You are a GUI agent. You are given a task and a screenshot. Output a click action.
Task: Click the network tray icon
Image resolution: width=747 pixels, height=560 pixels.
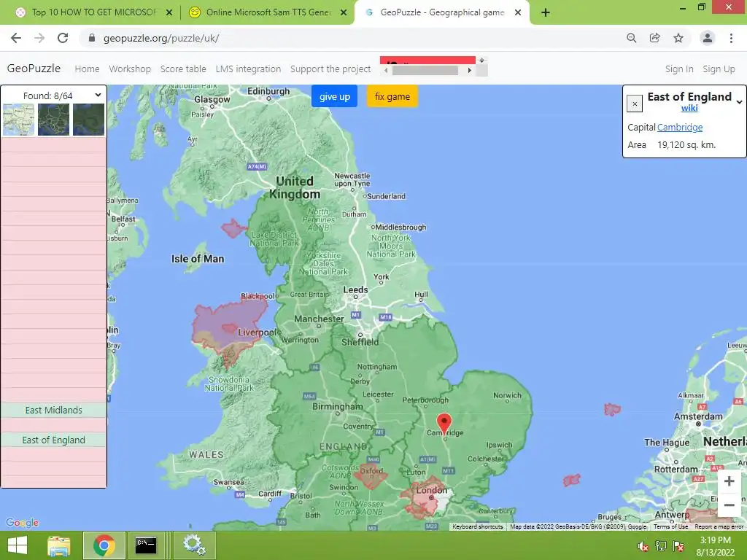tap(661, 546)
